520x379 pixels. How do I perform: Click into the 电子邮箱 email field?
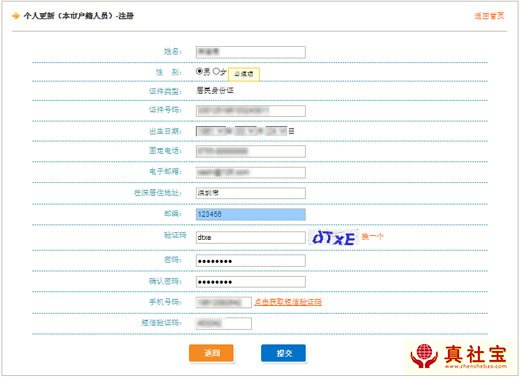(x=251, y=172)
